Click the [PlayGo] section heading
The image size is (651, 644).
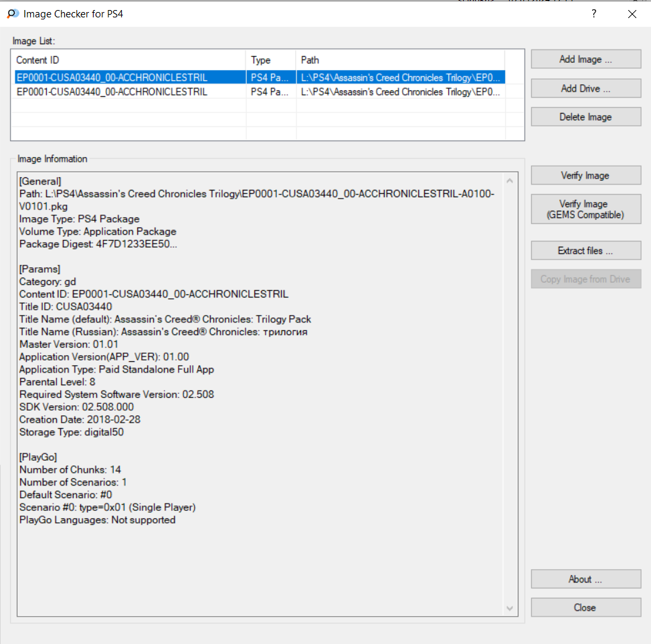click(38, 457)
